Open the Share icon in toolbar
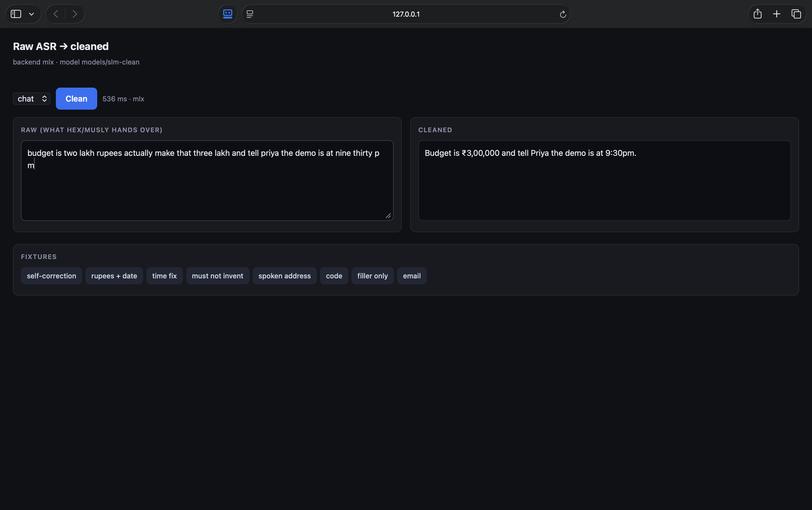Image resolution: width=812 pixels, height=510 pixels. pyautogui.click(x=757, y=13)
